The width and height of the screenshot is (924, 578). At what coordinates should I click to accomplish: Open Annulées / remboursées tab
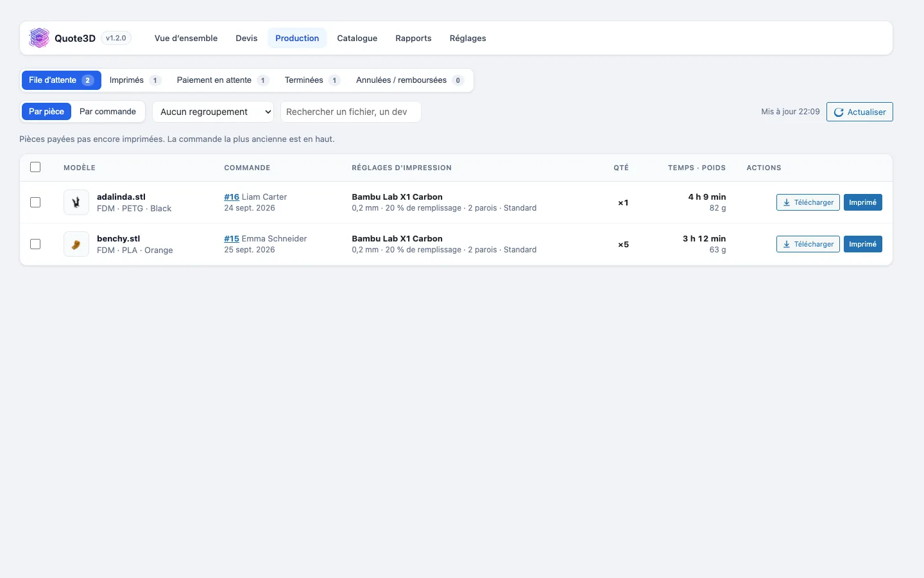coord(410,80)
